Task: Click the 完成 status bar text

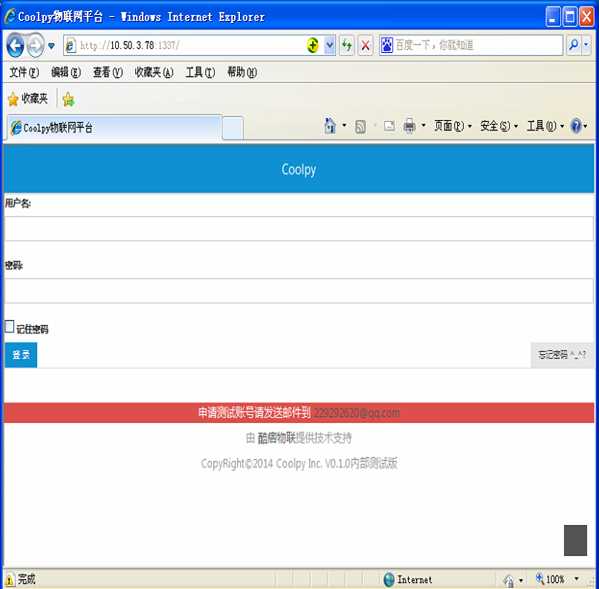Action: pyautogui.click(x=26, y=579)
